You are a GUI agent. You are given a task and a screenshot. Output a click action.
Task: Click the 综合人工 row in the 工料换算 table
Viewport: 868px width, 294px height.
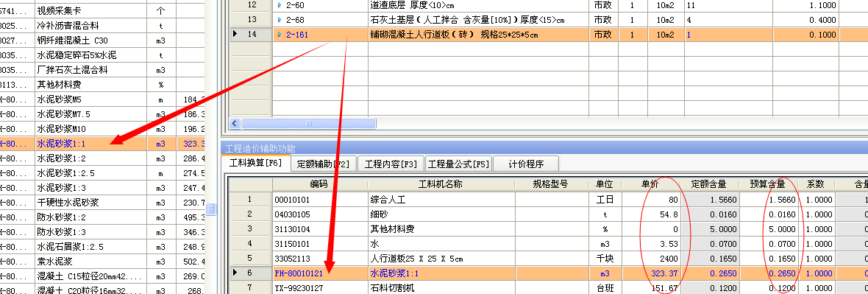[388, 200]
